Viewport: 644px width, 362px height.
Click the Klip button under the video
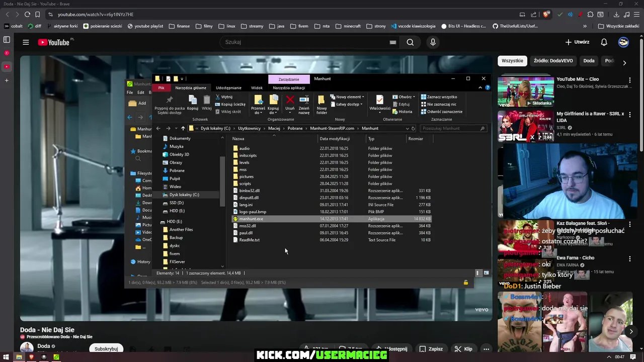coord(464,349)
